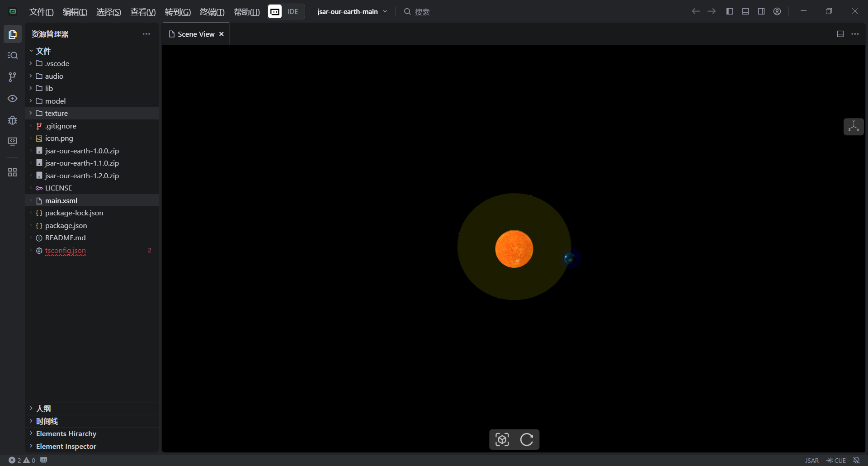The image size is (868, 466).
Task: Click the 搜索 search field
Action: (x=422, y=12)
